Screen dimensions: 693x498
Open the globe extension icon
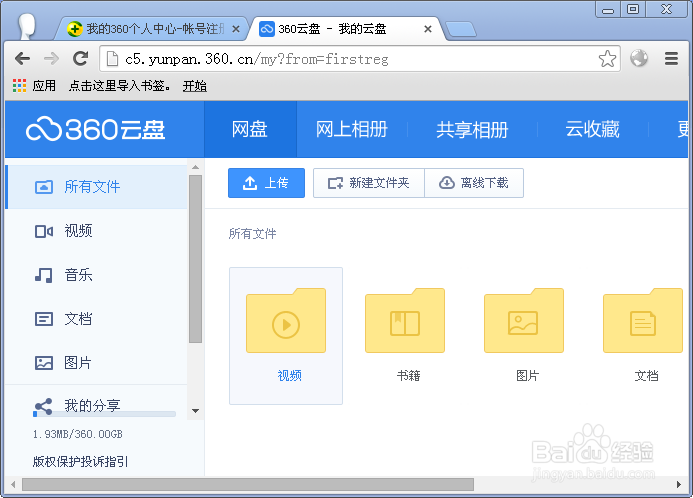(639, 58)
